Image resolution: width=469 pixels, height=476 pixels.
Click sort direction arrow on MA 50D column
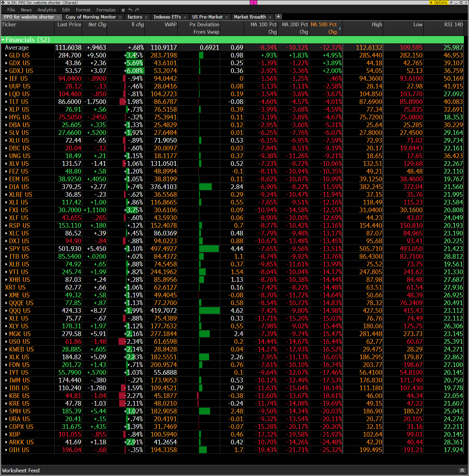point(340,29)
